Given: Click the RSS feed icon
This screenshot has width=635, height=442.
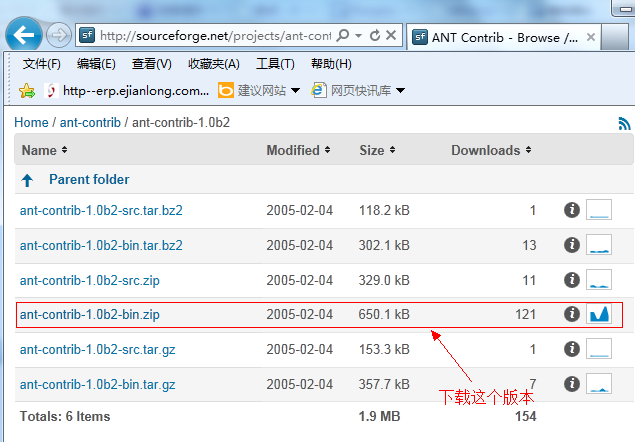Looking at the screenshot, I should click(624, 124).
